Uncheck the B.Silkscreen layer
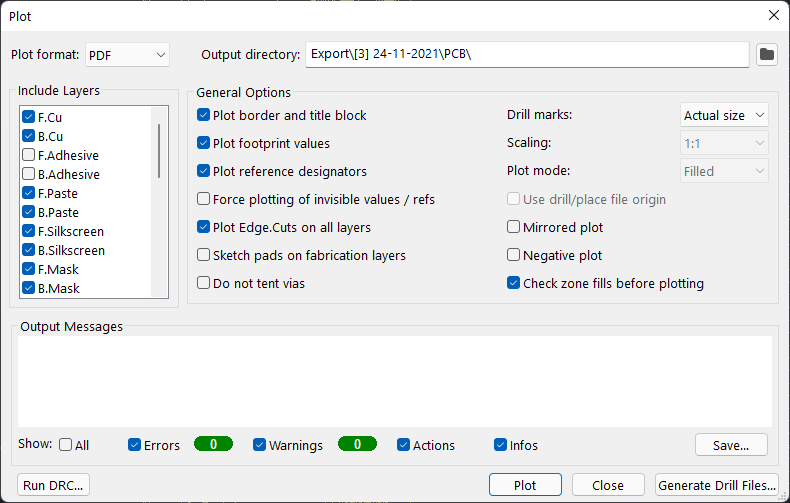The height and width of the screenshot is (503, 790). (29, 250)
